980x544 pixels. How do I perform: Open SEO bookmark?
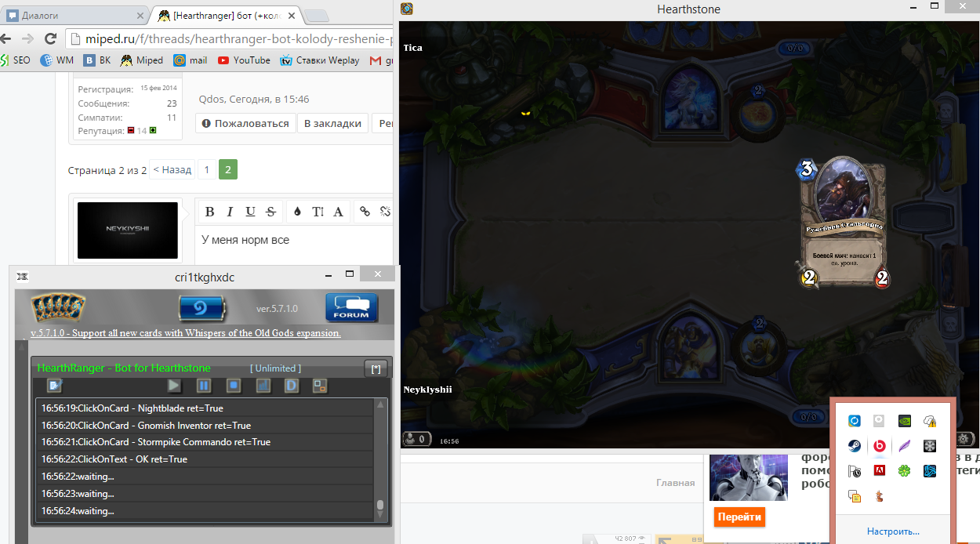click(16, 60)
